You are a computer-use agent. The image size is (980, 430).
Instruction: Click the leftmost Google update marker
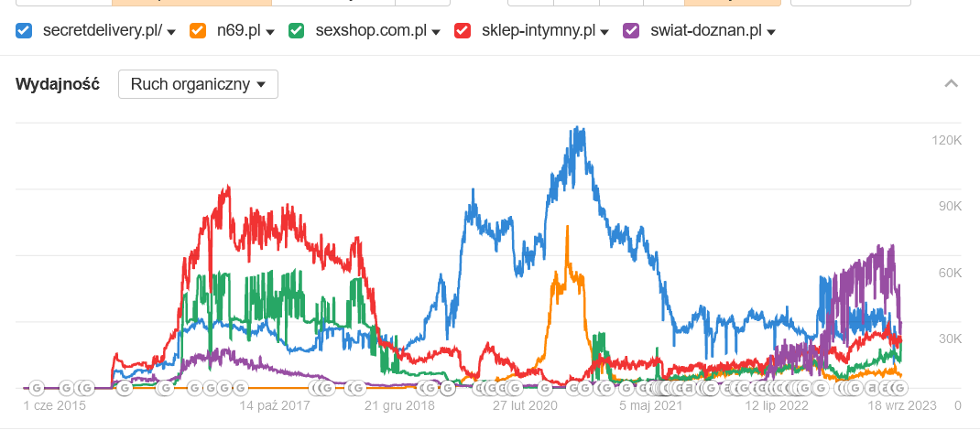37,388
